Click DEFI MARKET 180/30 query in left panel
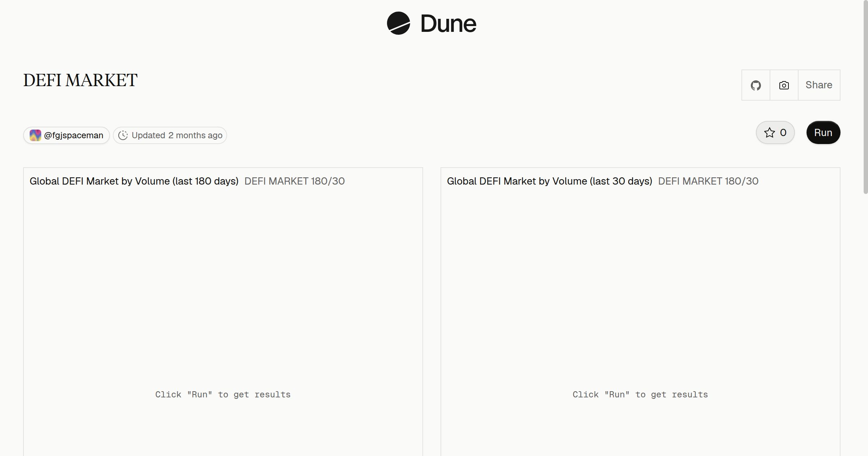The height and width of the screenshot is (456, 868). (x=294, y=181)
